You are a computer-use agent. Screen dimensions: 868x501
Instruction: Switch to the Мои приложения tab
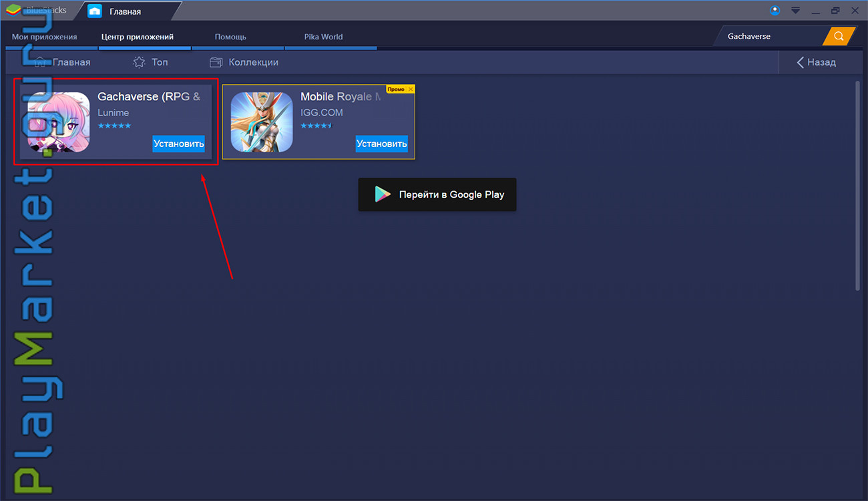(45, 37)
